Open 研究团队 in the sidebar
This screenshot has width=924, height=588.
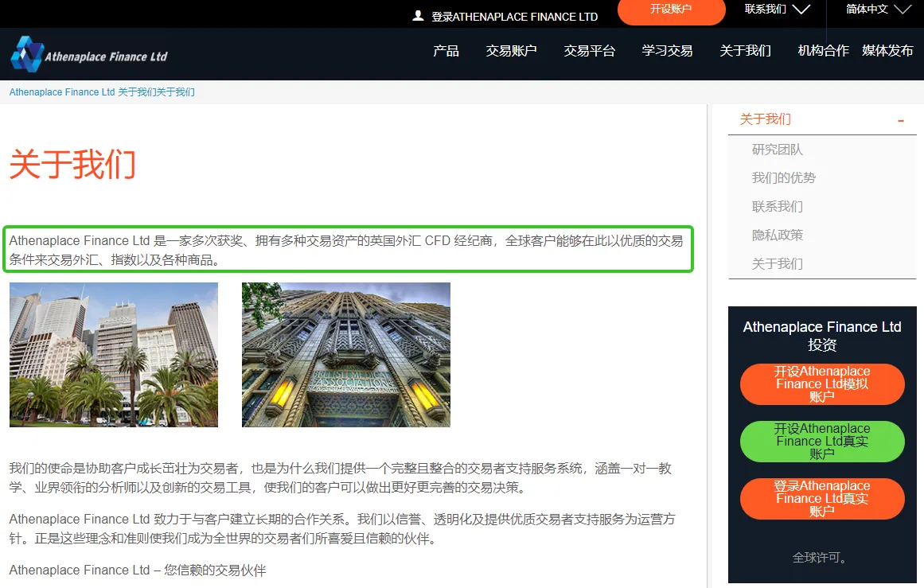tap(778, 150)
